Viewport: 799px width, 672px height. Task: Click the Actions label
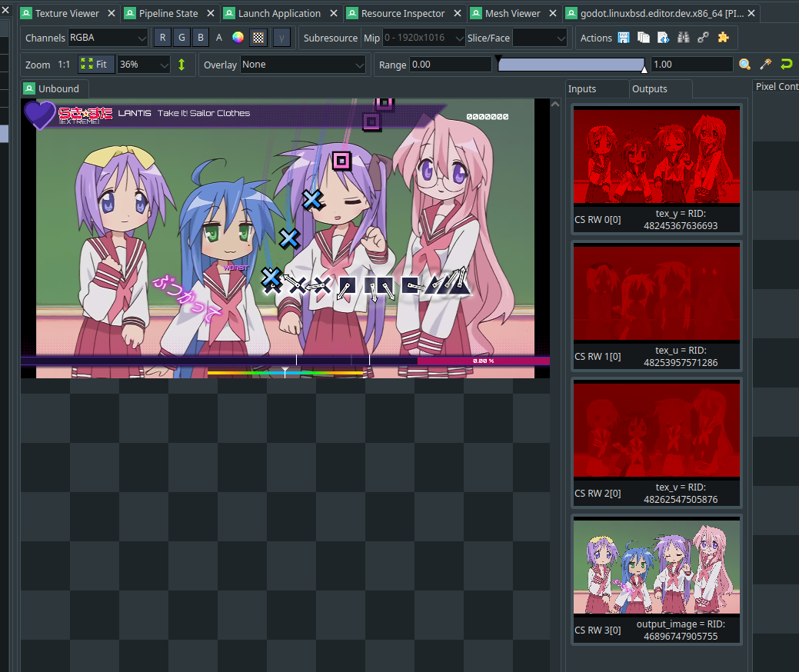click(596, 38)
